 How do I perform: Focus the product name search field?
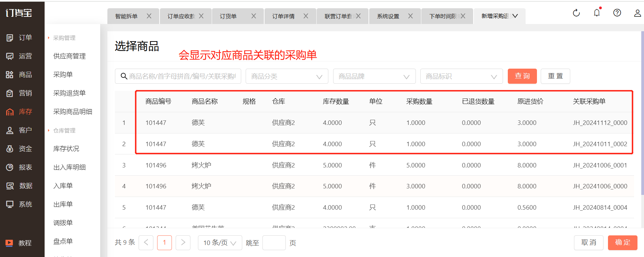click(x=182, y=76)
